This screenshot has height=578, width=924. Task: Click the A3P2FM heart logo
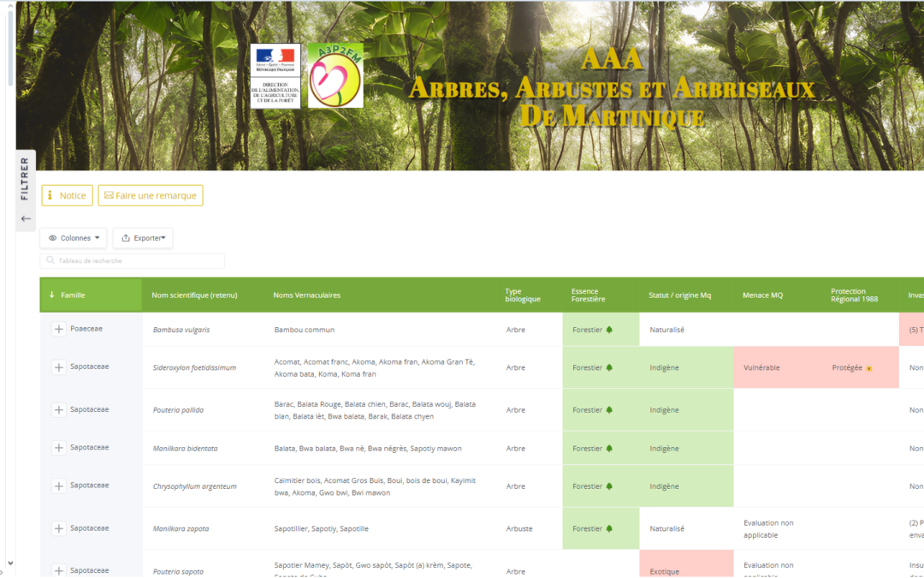[x=335, y=75]
